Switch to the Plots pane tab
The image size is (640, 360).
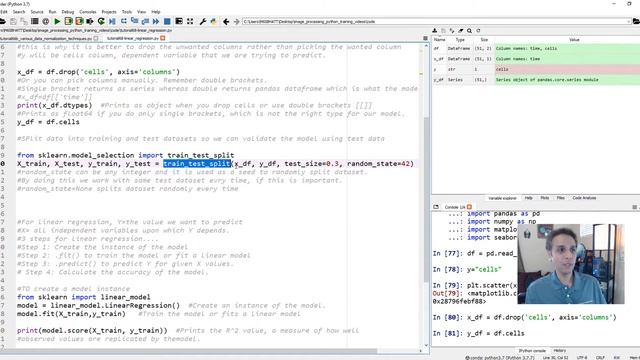pyautogui.click(x=544, y=198)
